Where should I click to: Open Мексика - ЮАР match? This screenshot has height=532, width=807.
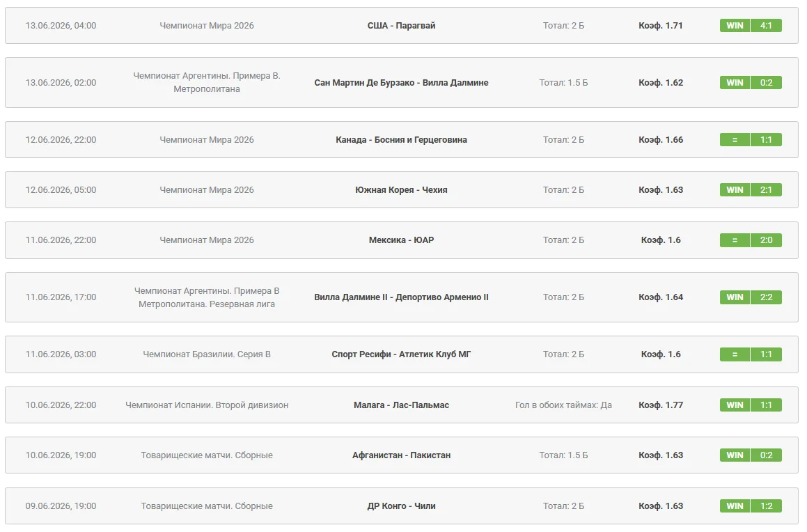(x=401, y=240)
